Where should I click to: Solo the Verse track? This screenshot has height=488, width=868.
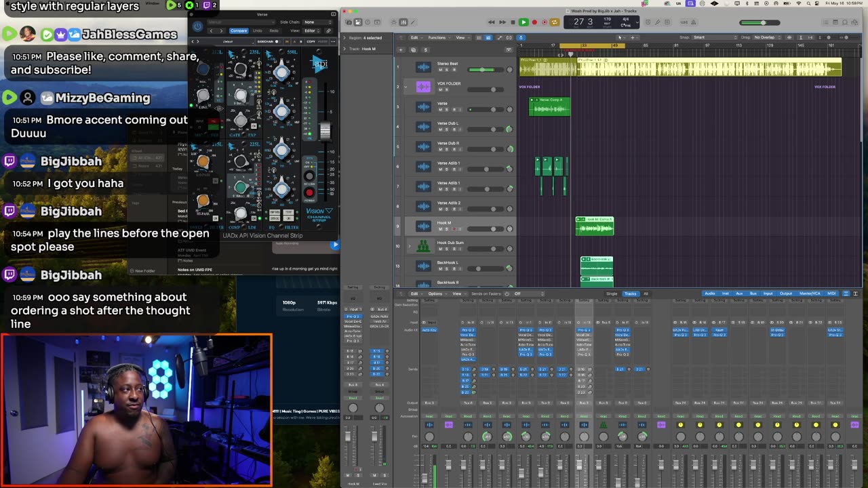[446, 110]
